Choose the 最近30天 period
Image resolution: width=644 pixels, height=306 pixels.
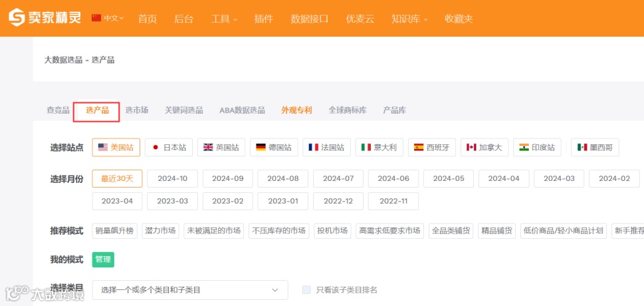pyautogui.click(x=117, y=178)
